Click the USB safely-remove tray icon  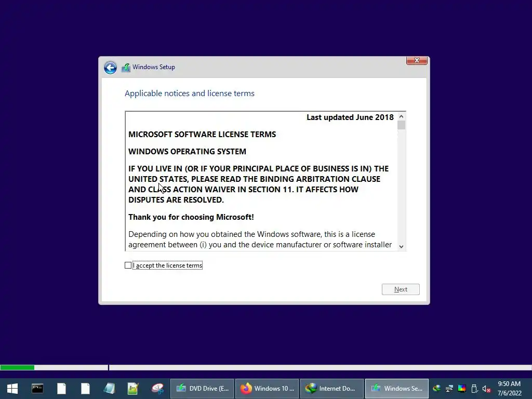pos(474,389)
